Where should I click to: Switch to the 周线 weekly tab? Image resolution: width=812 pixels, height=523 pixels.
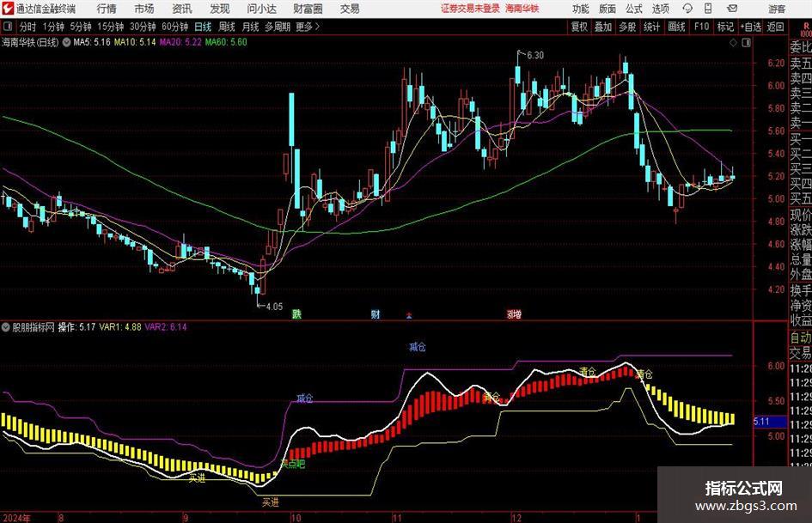(x=227, y=27)
